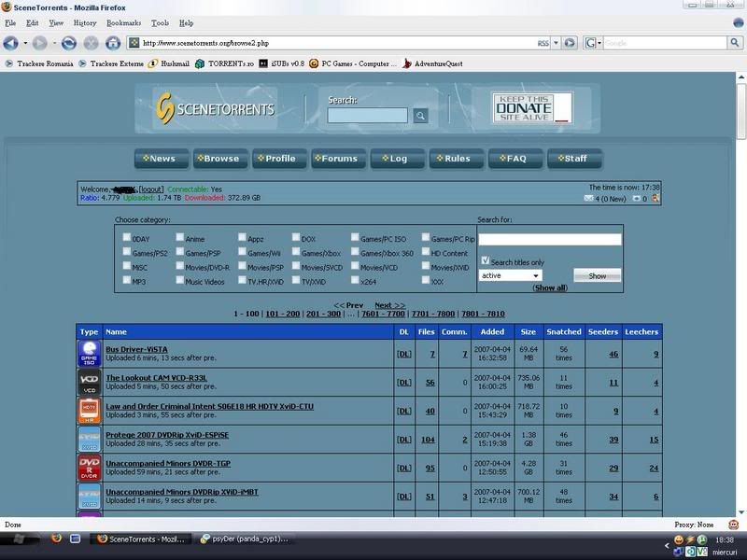747x560 pixels.
Task: Click the logout link
Action: pos(151,189)
